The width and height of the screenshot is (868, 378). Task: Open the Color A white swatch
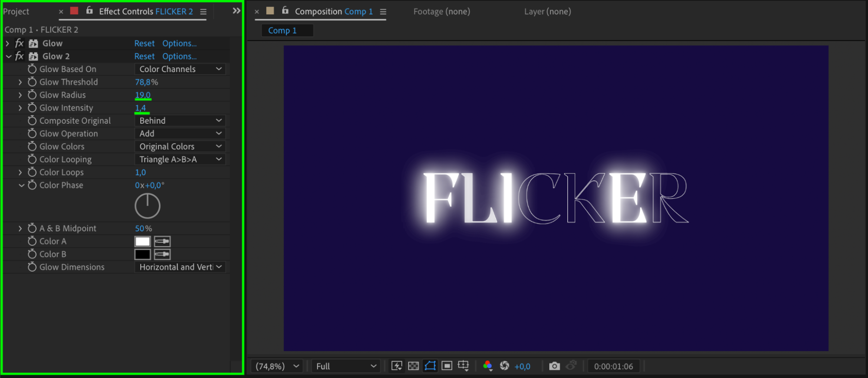142,241
